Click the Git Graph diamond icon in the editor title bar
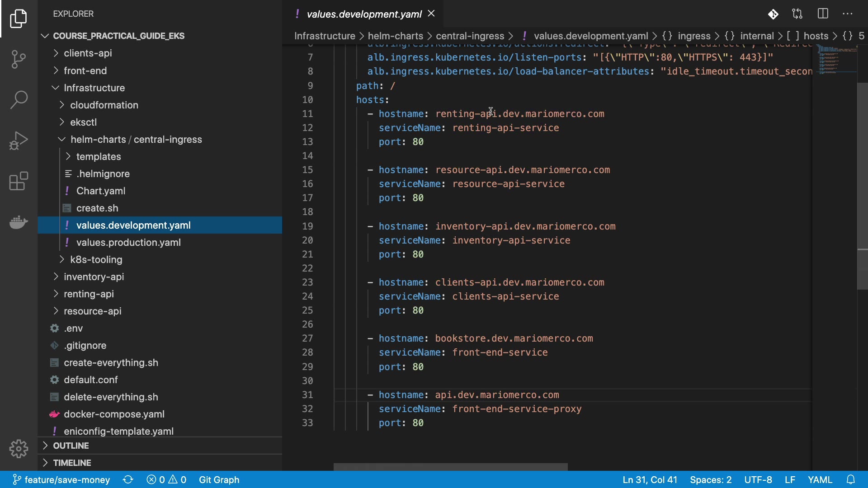This screenshot has width=868, height=488. pos(773,14)
